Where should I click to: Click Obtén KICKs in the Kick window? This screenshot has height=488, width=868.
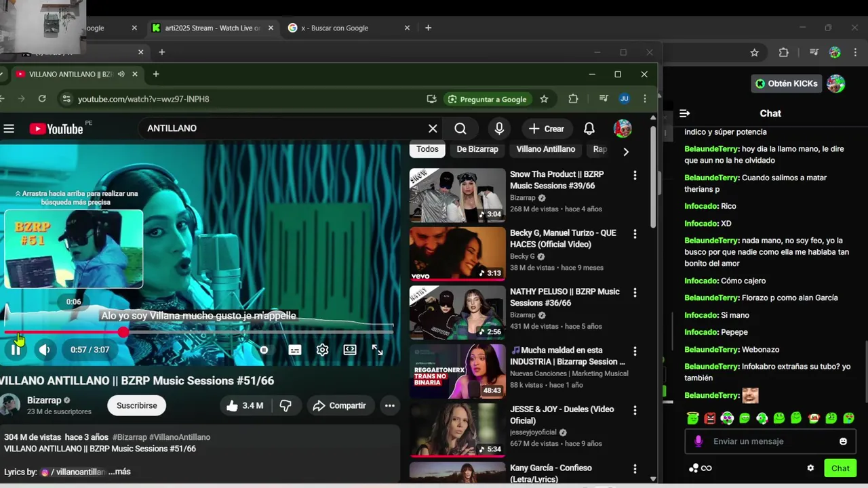[x=787, y=83]
